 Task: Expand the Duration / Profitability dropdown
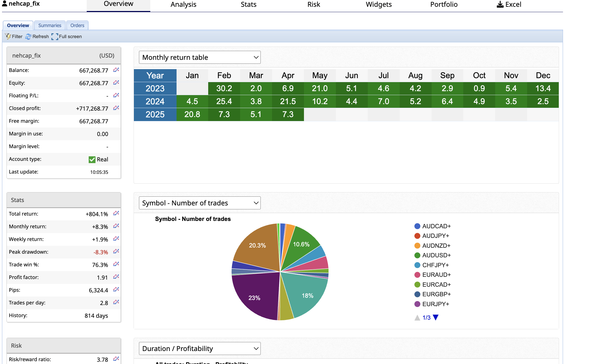(200, 348)
